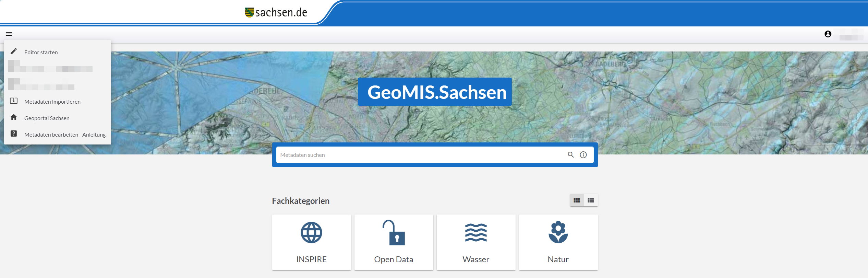Viewport: 868px width, 278px height.
Task: Open the user account icon
Action: (828, 34)
